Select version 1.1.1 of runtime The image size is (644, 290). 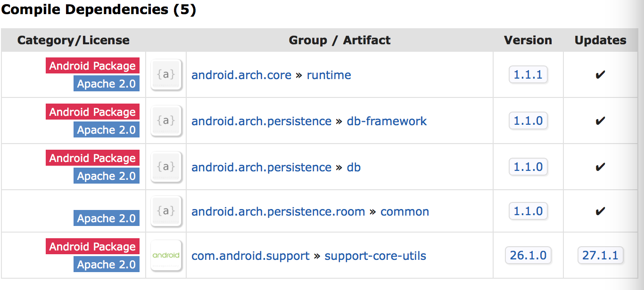click(528, 75)
